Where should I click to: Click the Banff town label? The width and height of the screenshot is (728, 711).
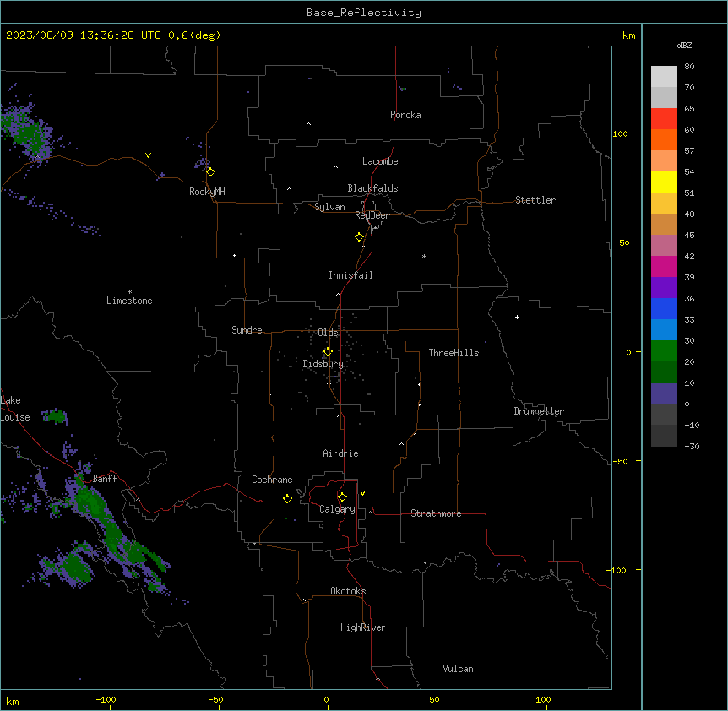[105, 479]
